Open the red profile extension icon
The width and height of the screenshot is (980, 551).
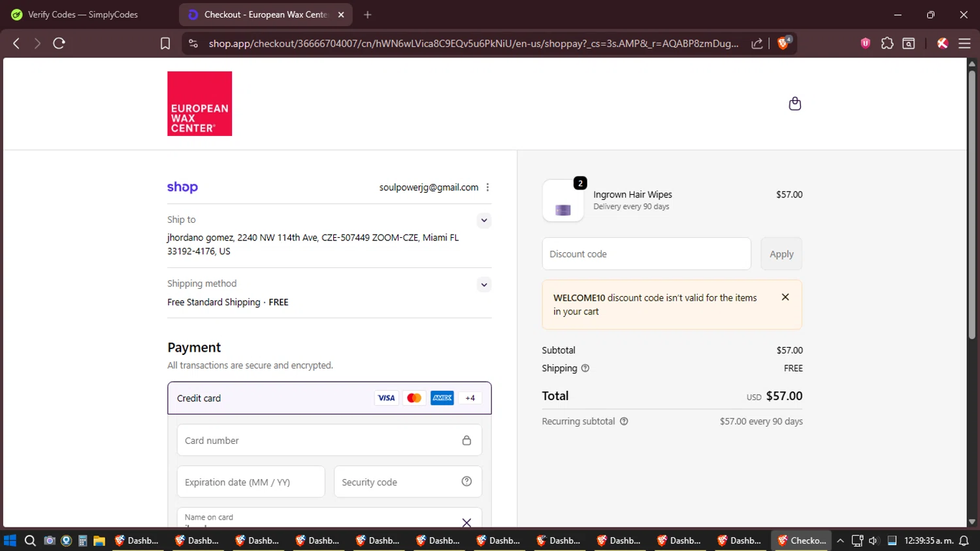coord(942,43)
